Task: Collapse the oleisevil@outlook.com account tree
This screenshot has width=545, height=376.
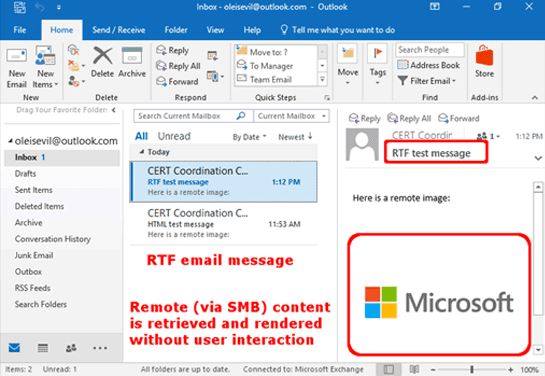Action: pos(10,140)
